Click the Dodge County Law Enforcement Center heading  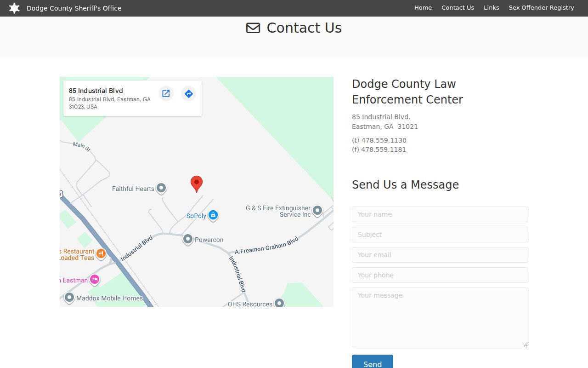pos(407,92)
